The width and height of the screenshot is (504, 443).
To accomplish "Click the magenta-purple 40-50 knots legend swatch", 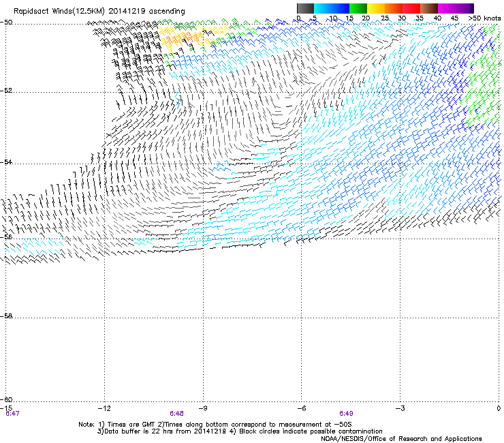I will click(456, 8).
